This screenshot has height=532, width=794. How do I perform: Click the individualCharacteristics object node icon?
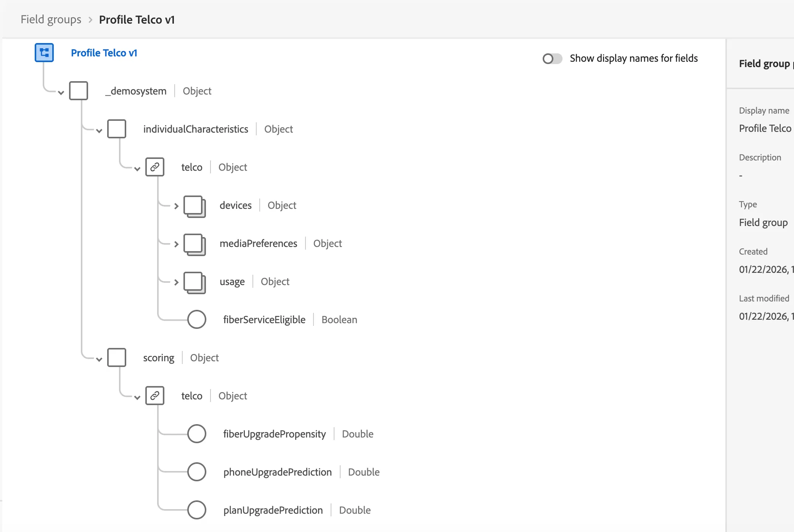(117, 129)
